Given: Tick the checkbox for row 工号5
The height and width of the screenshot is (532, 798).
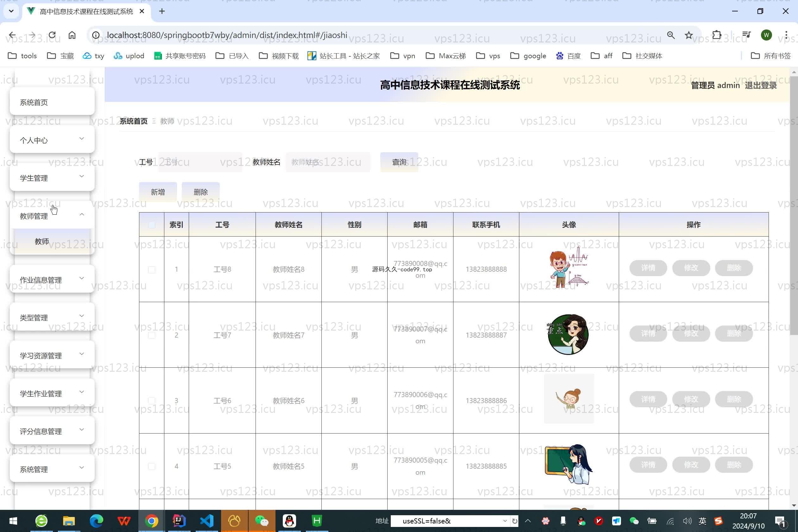Looking at the screenshot, I should 152,466.
